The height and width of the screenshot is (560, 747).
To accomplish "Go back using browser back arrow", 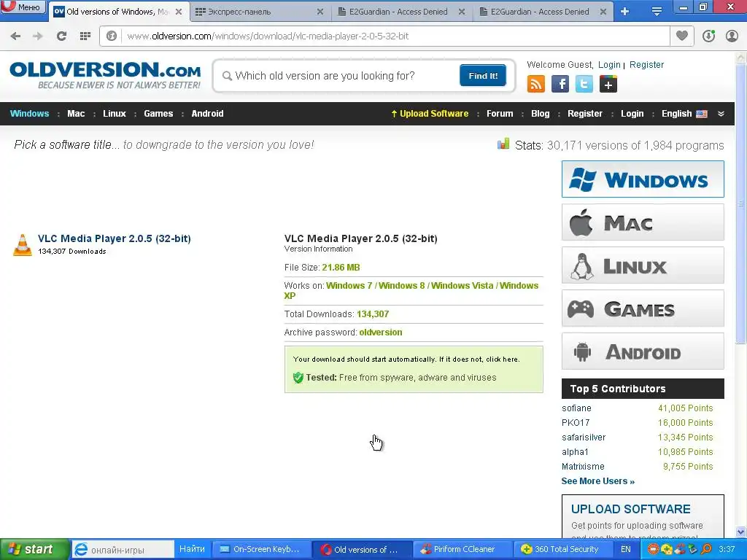I will 15,36.
